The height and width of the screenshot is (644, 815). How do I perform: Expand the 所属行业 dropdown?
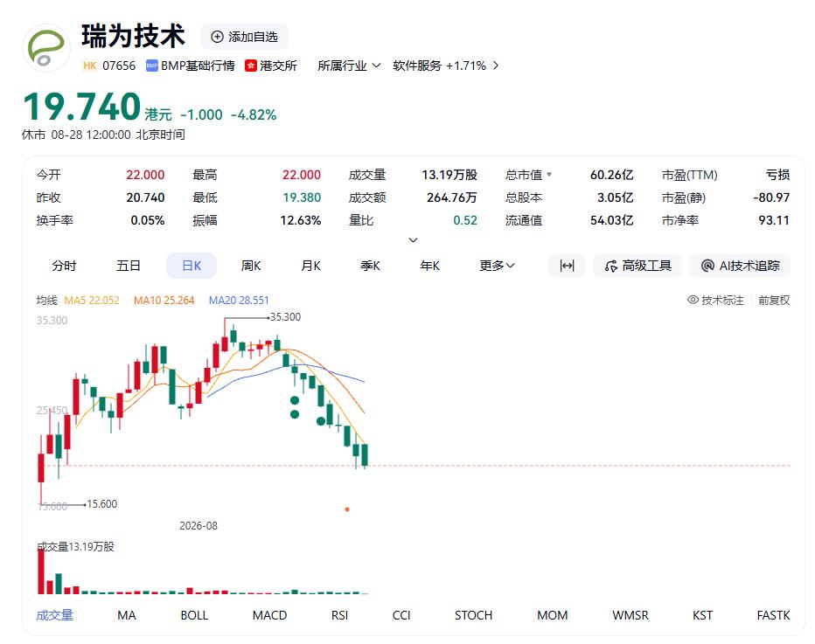click(x=349, y=66)
